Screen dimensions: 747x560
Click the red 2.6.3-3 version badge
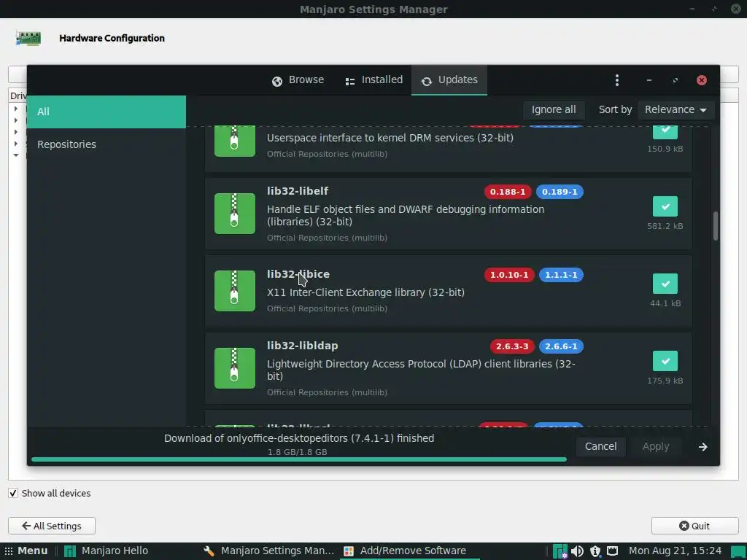point(512,346)
